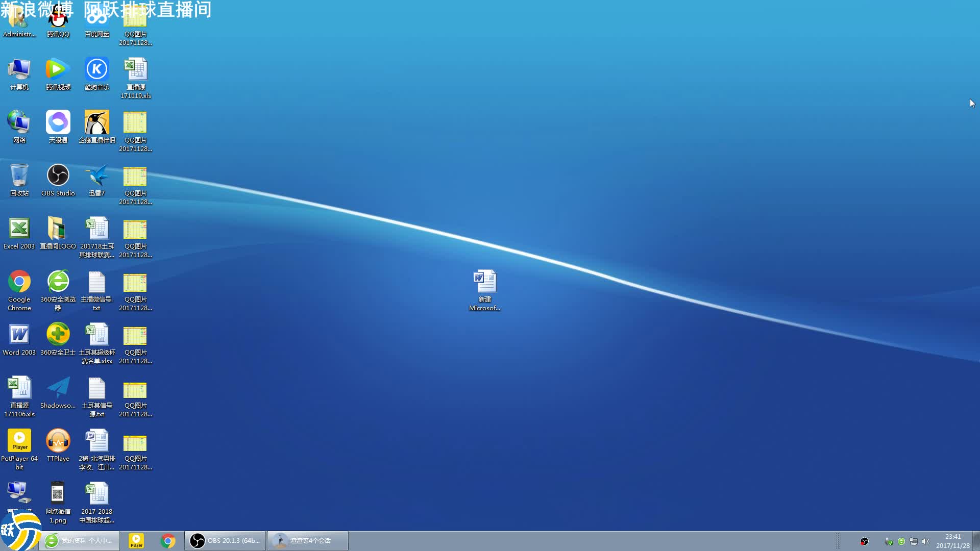
Task: Select the Shadowsocks paper plane icon
Action: (x=58, y=388)
